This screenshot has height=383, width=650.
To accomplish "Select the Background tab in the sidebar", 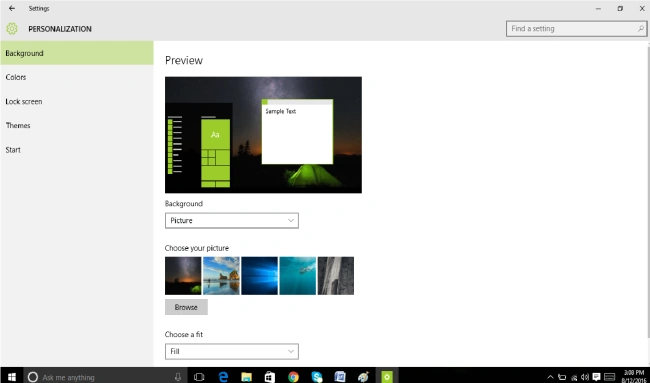I will click(77, 53).
